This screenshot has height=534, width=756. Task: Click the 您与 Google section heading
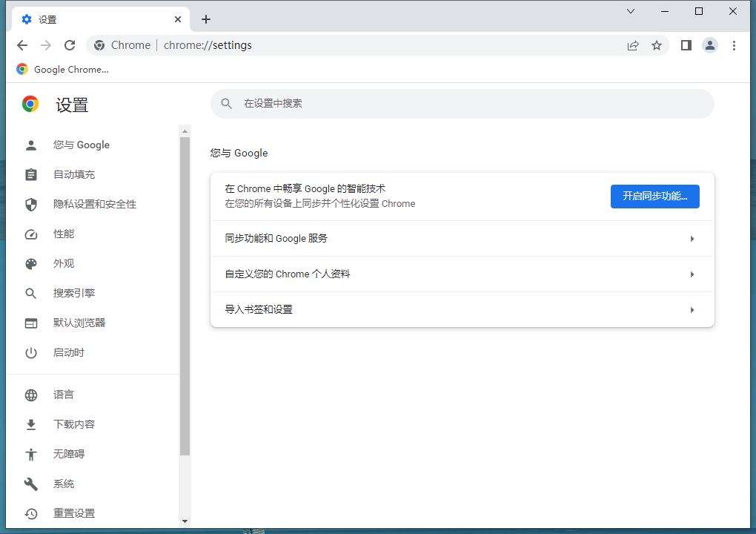(x=239, y=154)
